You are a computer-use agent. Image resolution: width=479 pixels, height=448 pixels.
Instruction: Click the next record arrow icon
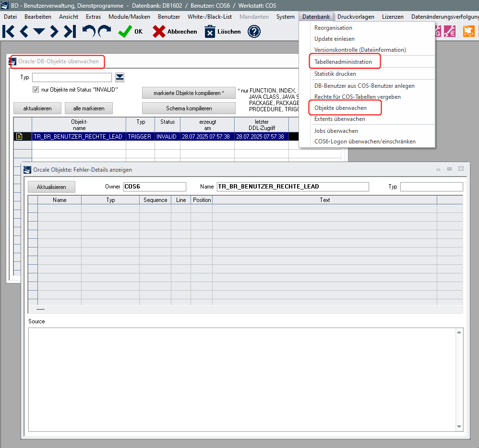pyautogui.click(x=54, y=32)
